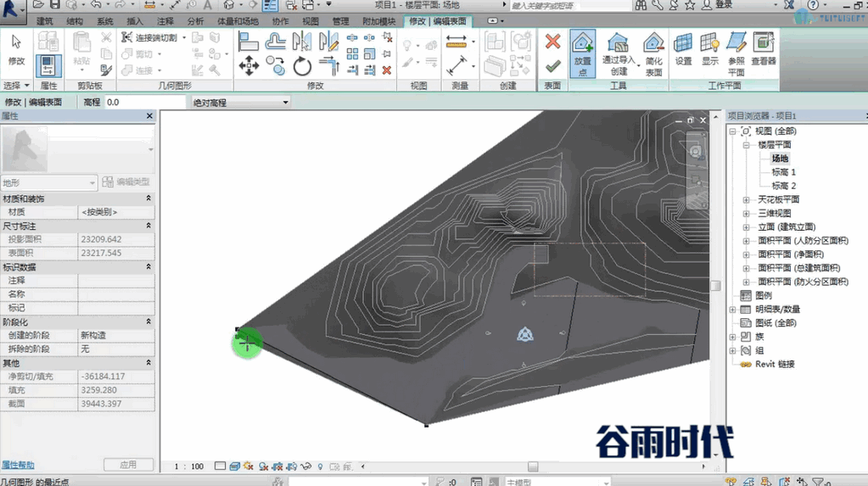Toggle the Properties (属性) palette button
The width and height of the screenshot is (868, 486).
tap(48, 66)
